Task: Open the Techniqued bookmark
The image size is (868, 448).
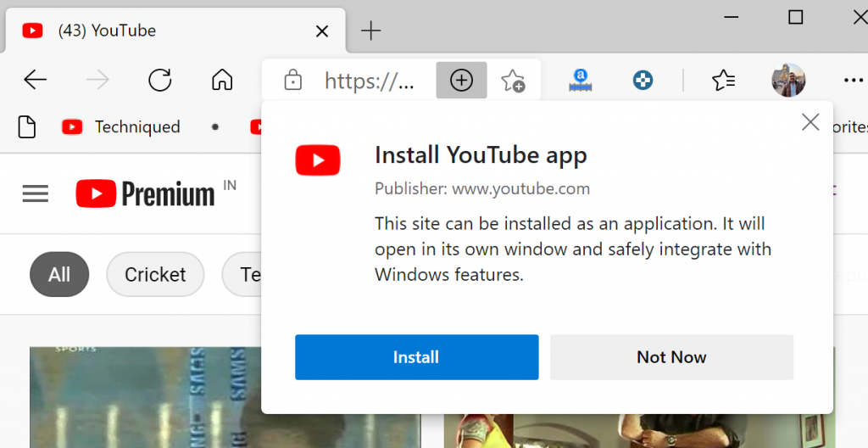Action: click(x=120, y=127)
